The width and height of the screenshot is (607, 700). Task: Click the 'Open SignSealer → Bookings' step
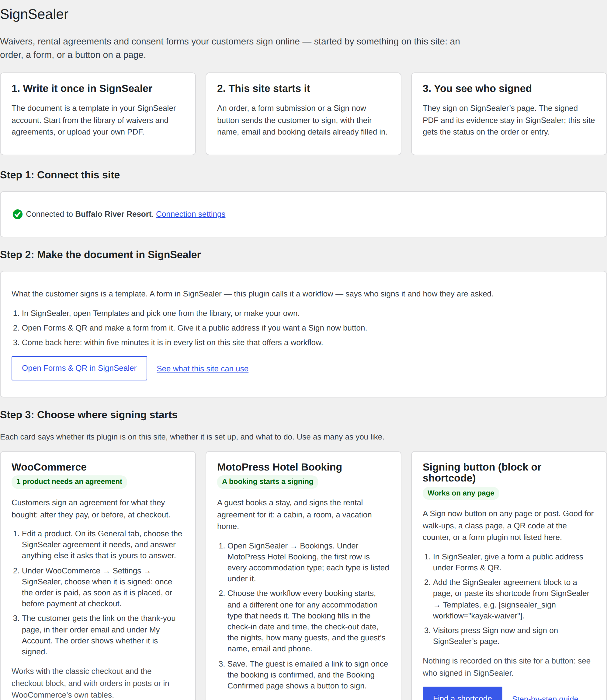coord(308,562)
